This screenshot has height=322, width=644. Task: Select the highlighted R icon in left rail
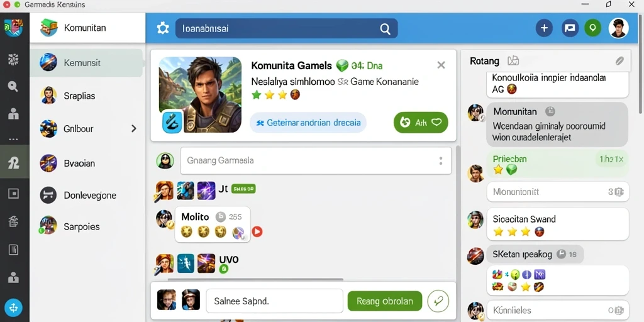tap(14, 163)
